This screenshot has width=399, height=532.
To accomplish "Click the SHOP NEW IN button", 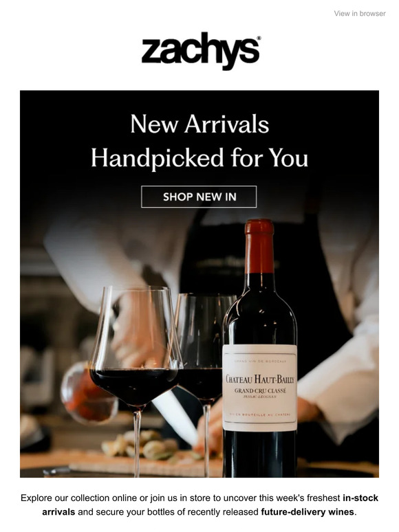I will tap(199, 197).
